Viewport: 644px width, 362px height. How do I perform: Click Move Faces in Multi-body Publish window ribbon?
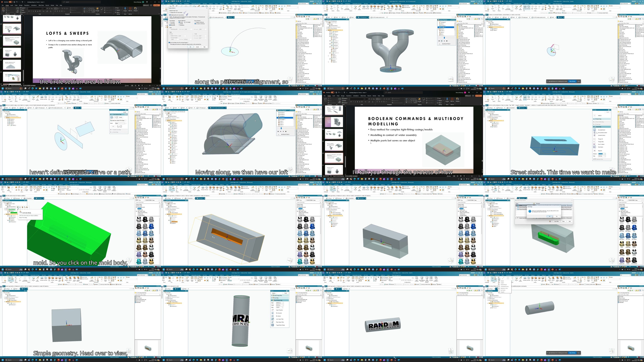click(557, 189)
